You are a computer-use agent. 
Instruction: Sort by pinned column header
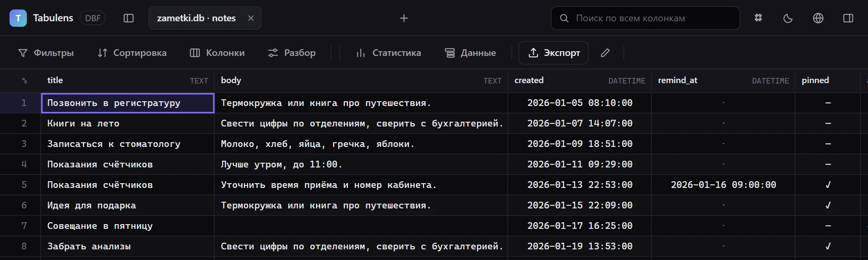[x=828, y=81]
